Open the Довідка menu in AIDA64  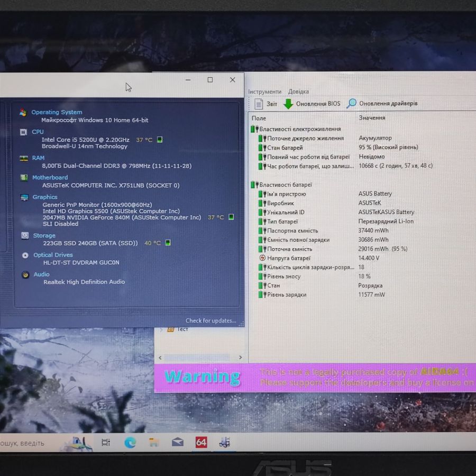point(298,91)
